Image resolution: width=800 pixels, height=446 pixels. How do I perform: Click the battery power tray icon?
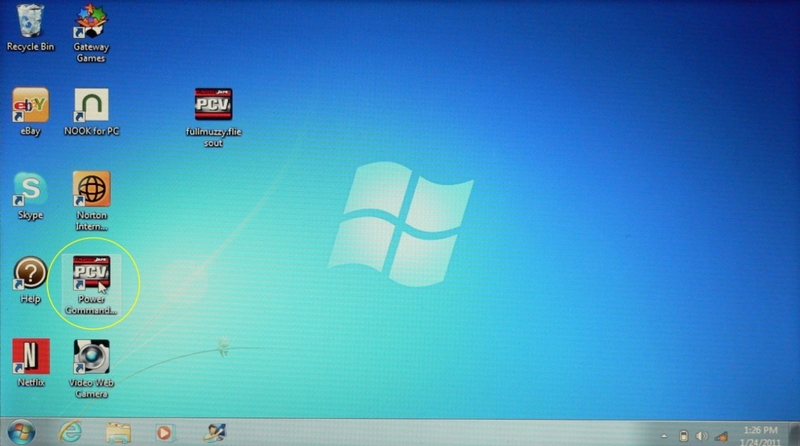point(684,436)
